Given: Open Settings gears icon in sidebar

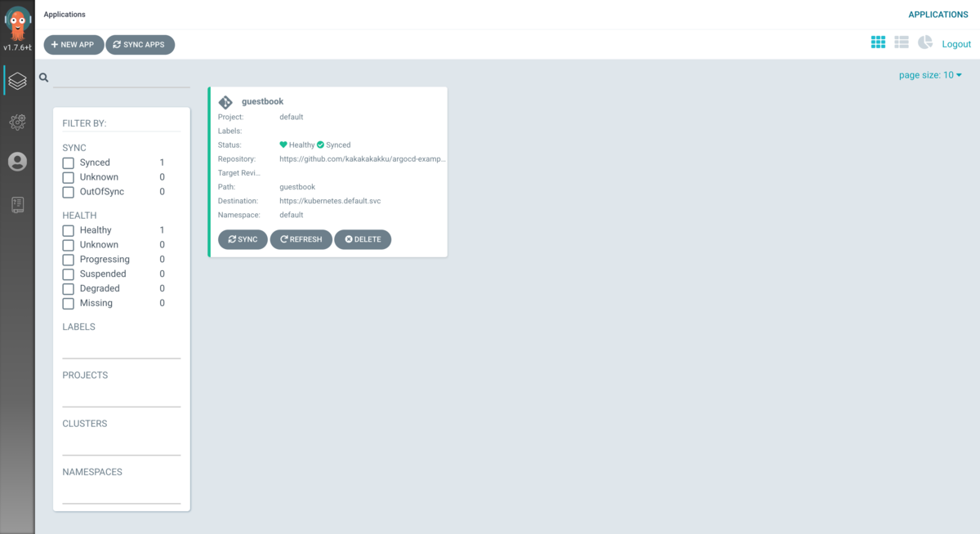Looking at the screenshot, I should [x=17, y=122].
